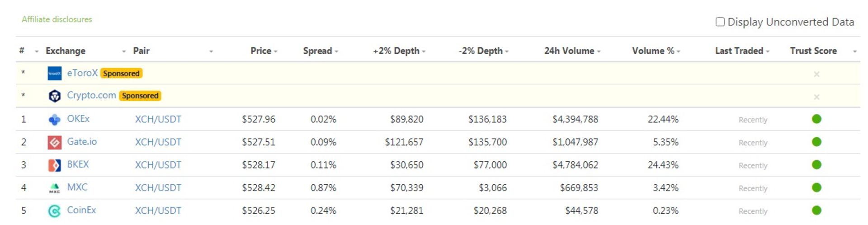
Task: Click the BKEX exchange logo
Action: pyautogui.click(x=54, y=165)
